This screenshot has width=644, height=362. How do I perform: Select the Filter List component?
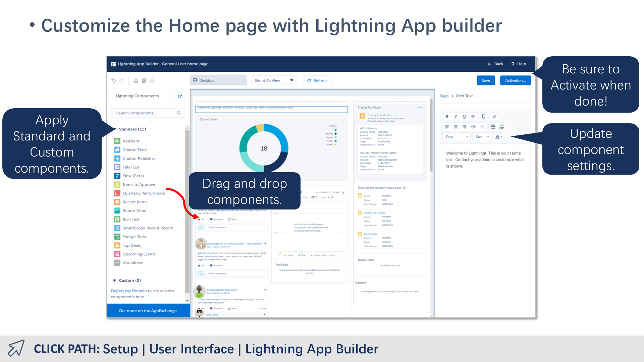tap(127, 167)
